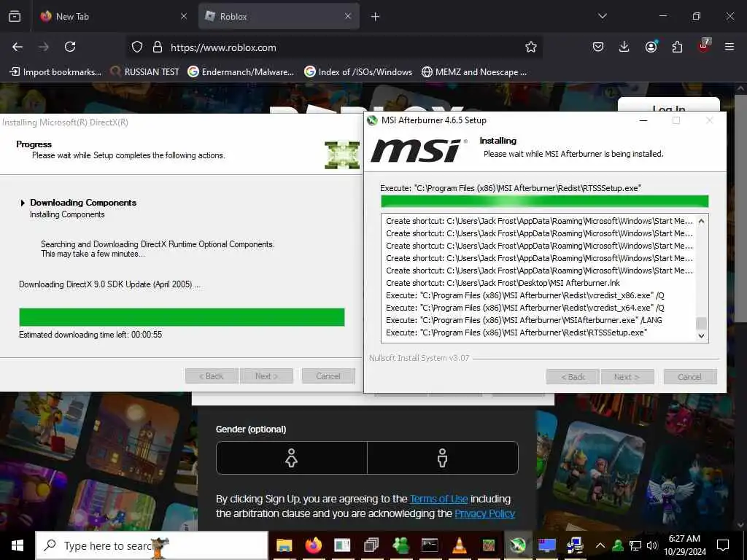Viewport: 747px width, 560px height.
Task: Click MSI Afterburner install progress bar
Action: coord(544,201)
